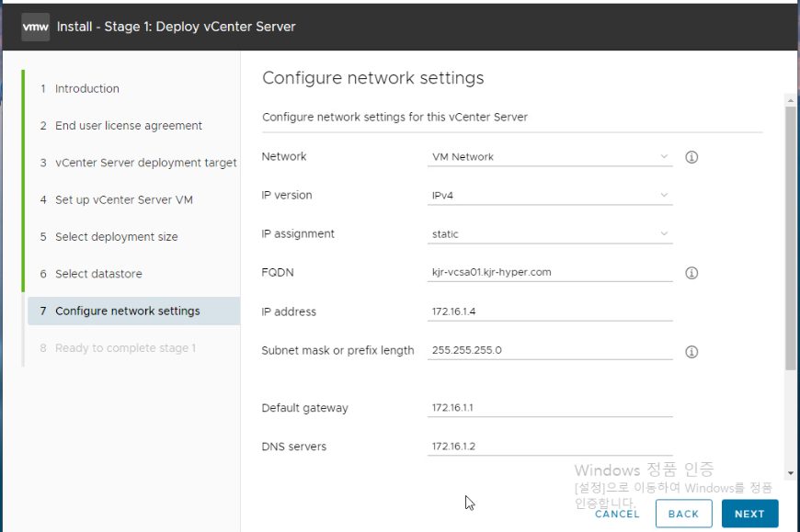Screen dimensions: 800x532
Task: Select step 7 Configure network settings
Action: pyautogui.click(x=133, y=311)
